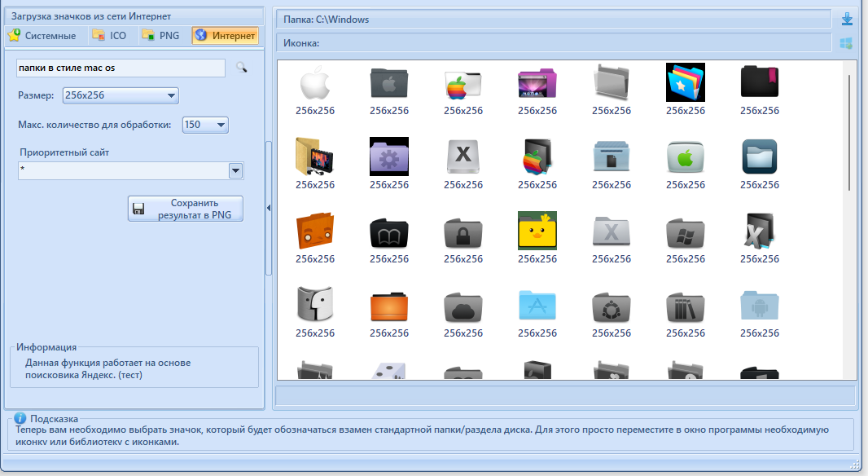Select the gray folder with books
868x476 pixels.
click(x=686, y=307)
